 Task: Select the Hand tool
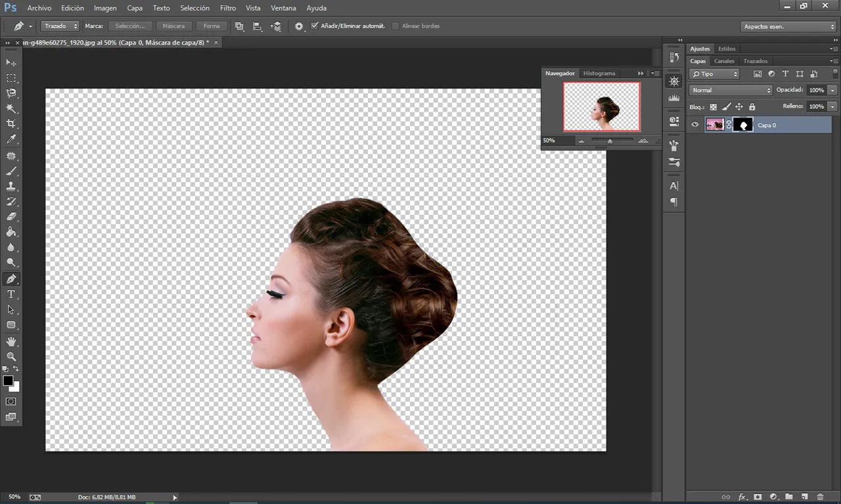point(11,341)
